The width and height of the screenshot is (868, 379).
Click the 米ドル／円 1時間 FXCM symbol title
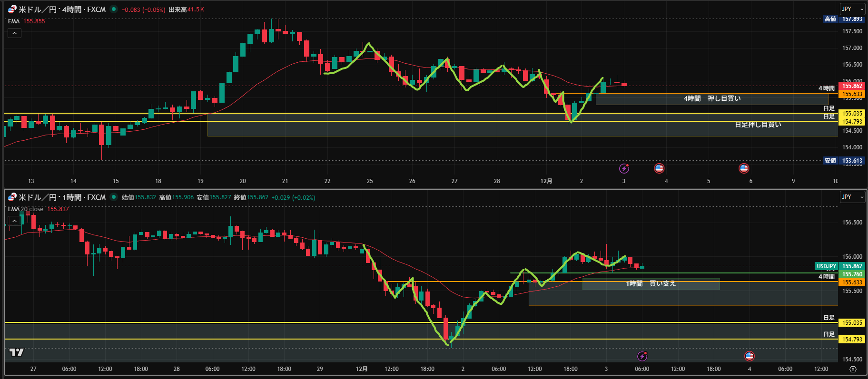[62, 197]
